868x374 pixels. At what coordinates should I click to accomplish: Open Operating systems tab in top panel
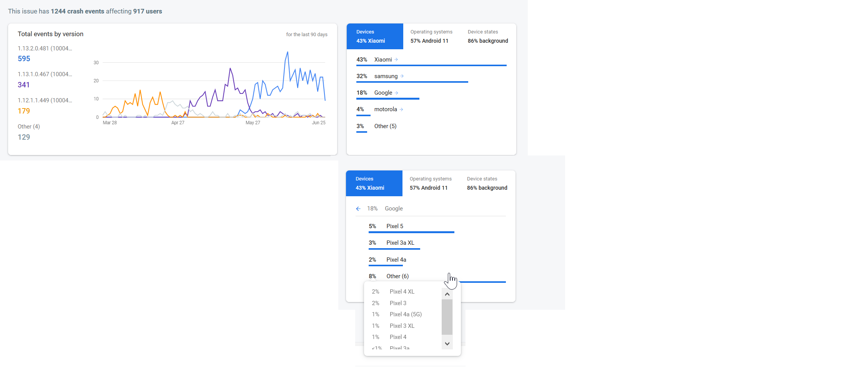coord(431,37)
